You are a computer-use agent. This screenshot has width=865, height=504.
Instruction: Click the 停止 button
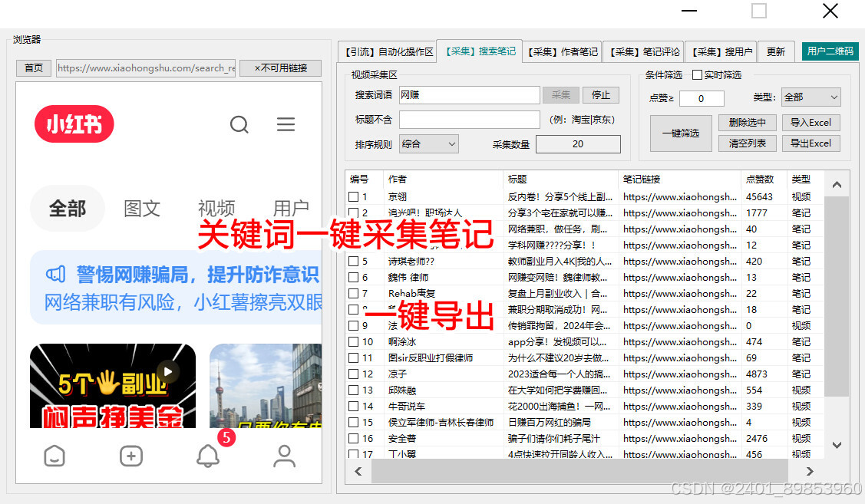tap(601, 95)
